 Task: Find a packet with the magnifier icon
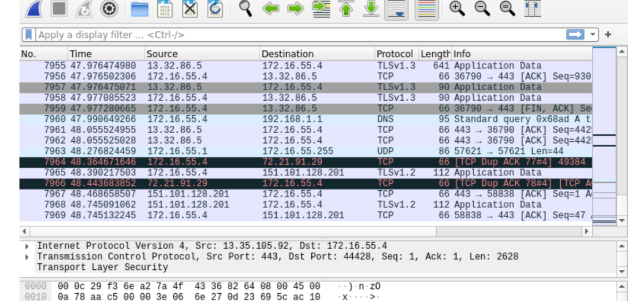click(x=245, y=8)
